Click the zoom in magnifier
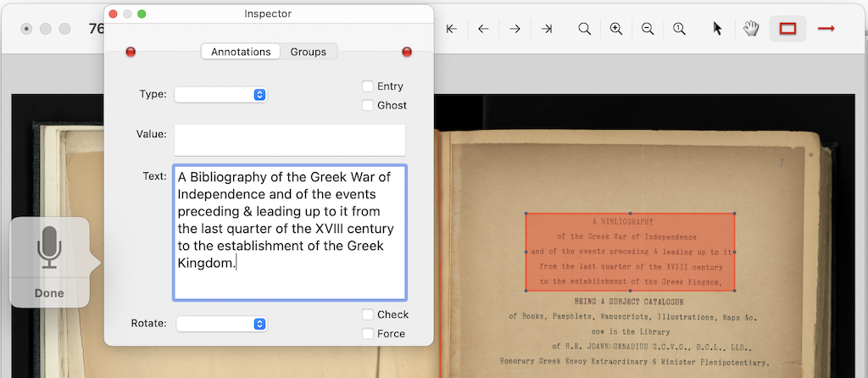868x378 pixels. point(616,29)
